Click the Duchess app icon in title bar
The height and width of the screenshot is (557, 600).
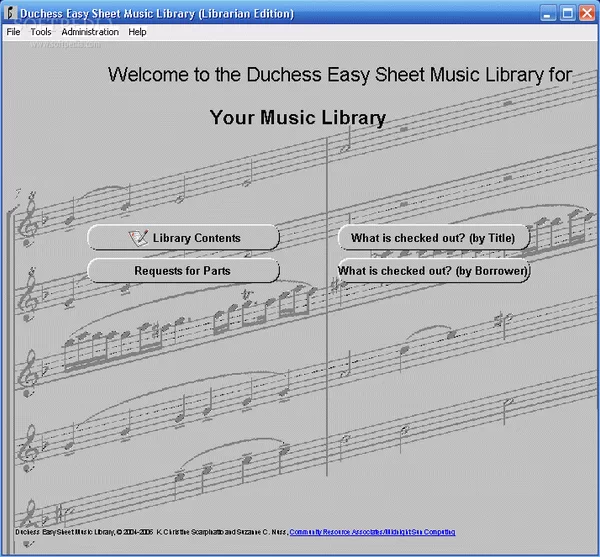tap(10, 13)
